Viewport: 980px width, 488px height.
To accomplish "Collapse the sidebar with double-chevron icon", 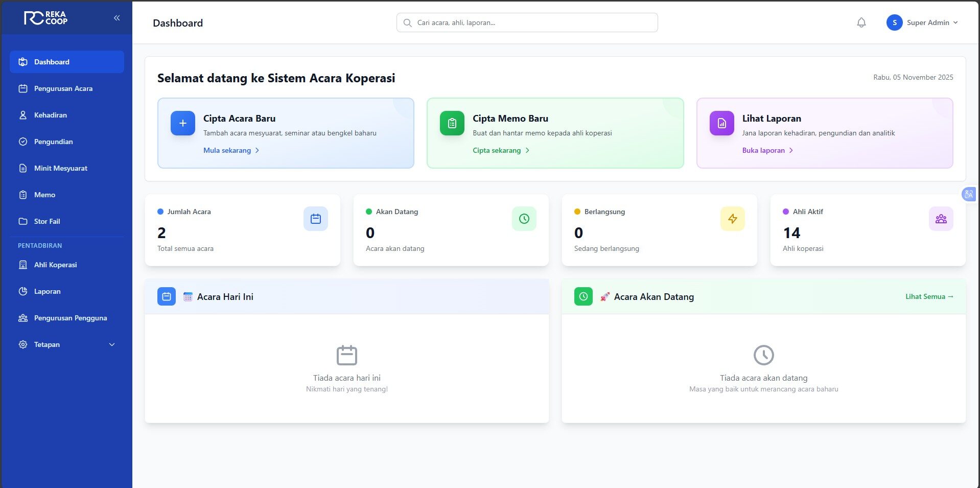I will pos(116,18).
